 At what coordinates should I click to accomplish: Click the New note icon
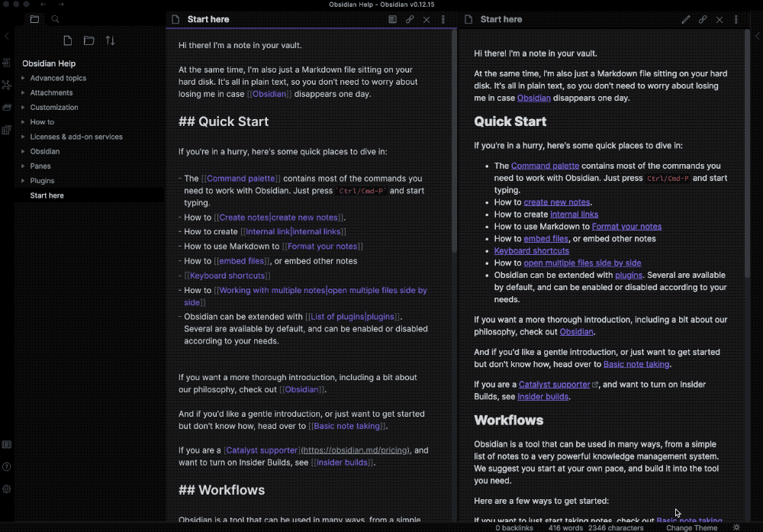(x=68, y=41)
